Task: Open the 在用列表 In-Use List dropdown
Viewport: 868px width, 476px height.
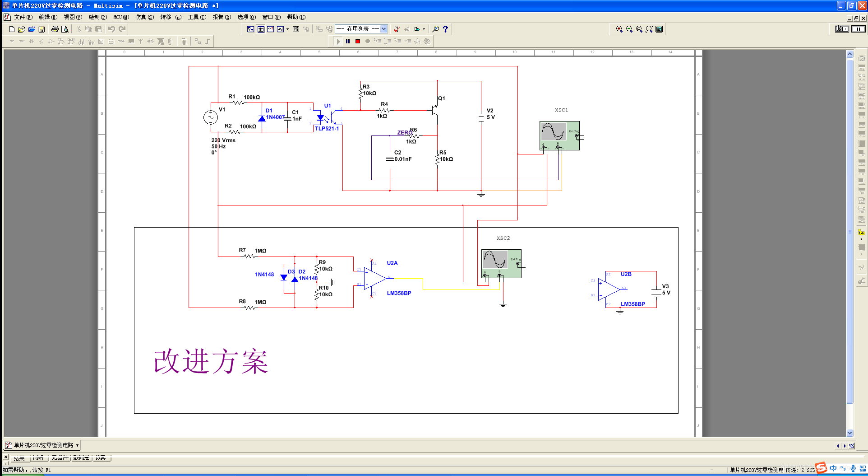Action: [x=383, y=28]
